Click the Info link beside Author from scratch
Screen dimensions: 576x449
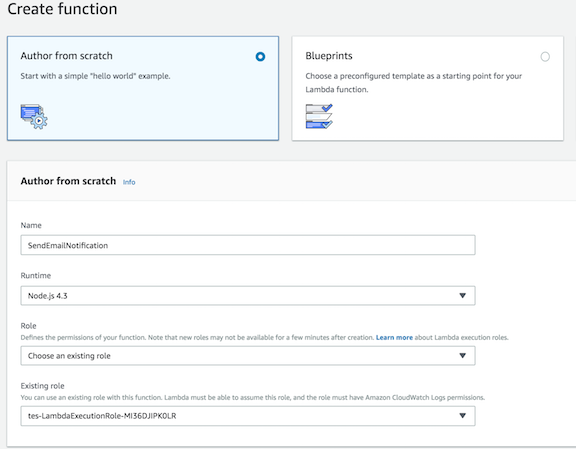pyautogui.click(x=129, y=182)
